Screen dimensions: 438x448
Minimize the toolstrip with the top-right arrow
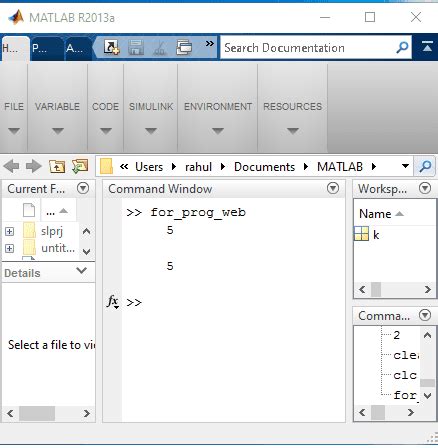[x=427, y=47]
